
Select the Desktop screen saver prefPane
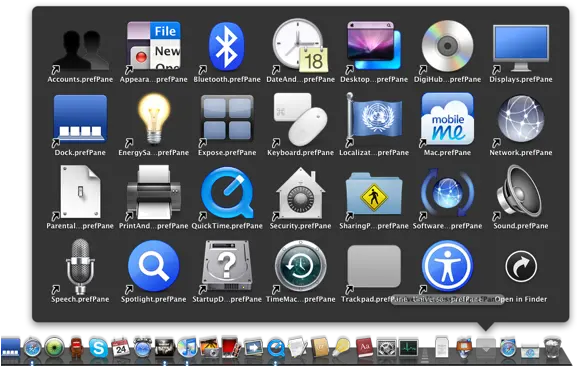pyautogui.click(x=374, y=45)
